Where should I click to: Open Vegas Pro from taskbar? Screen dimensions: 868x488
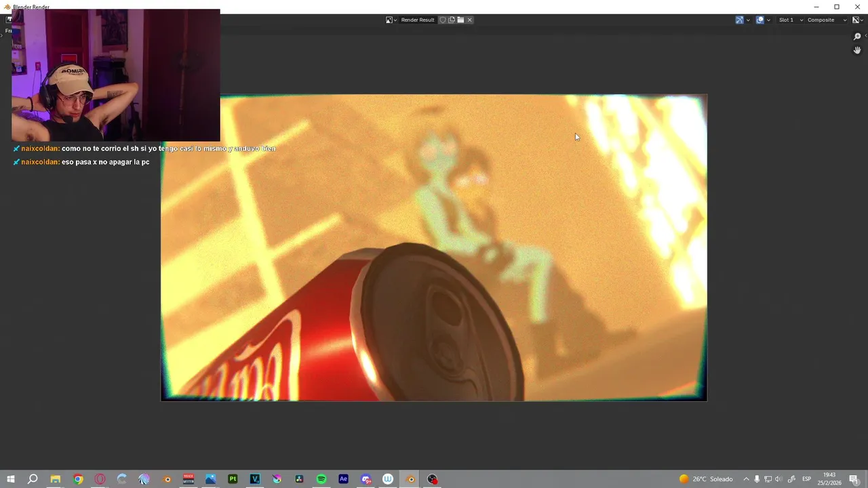[255, 479]
